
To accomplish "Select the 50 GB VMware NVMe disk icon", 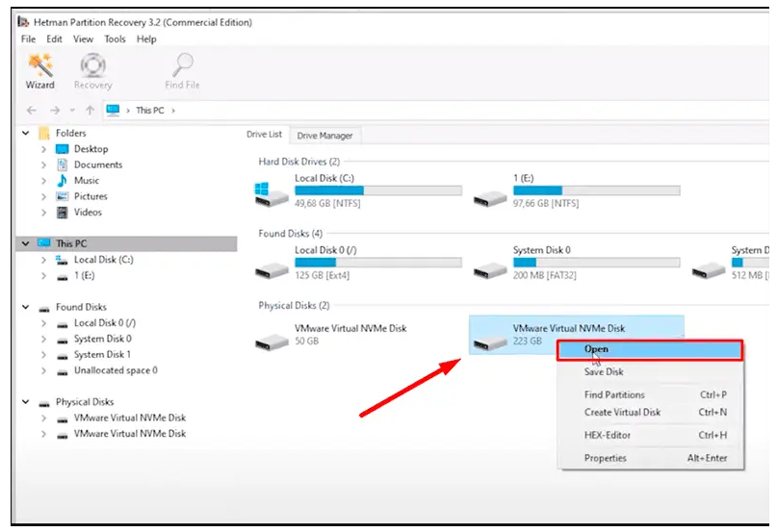I will pos(272,342).
